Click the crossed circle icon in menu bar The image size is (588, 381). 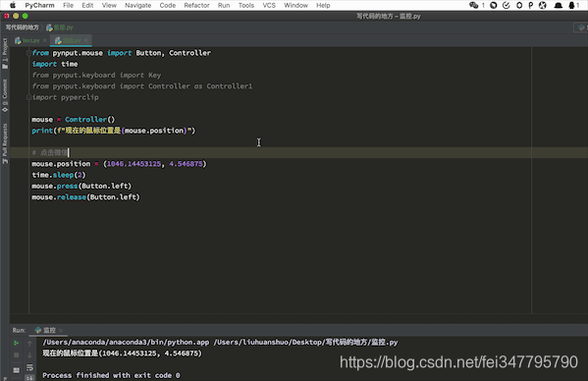pyautogui.click(x=543, y=5)
